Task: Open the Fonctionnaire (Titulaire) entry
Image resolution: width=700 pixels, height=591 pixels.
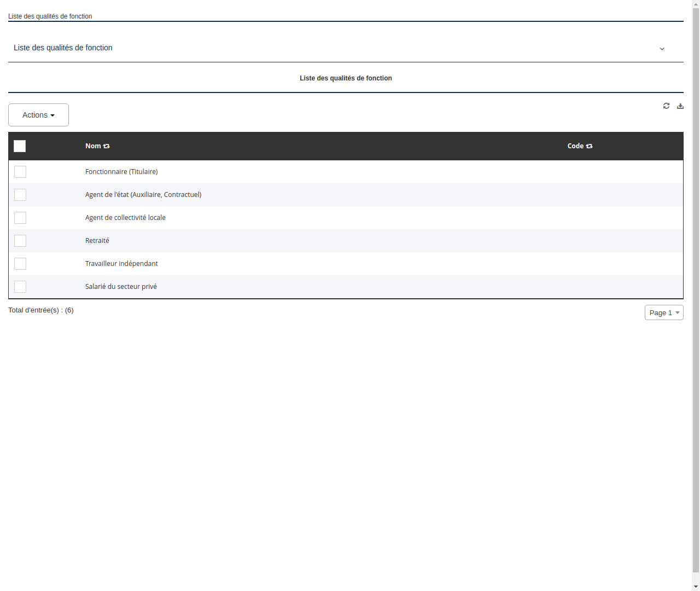Action: (x=121, y=171)
